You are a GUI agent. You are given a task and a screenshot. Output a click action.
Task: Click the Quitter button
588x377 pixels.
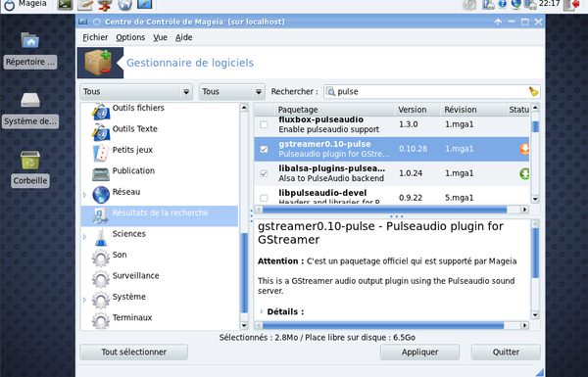click(x=506, y=353)
